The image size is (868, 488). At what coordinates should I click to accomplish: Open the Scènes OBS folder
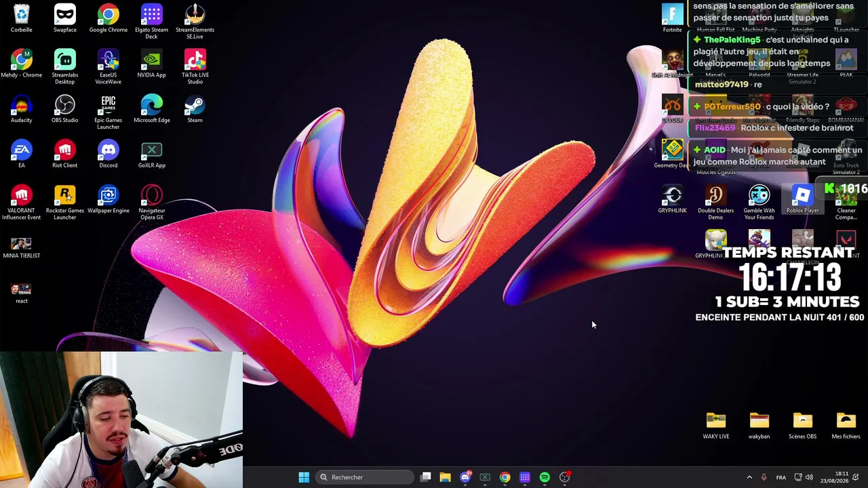click(803, 425)
